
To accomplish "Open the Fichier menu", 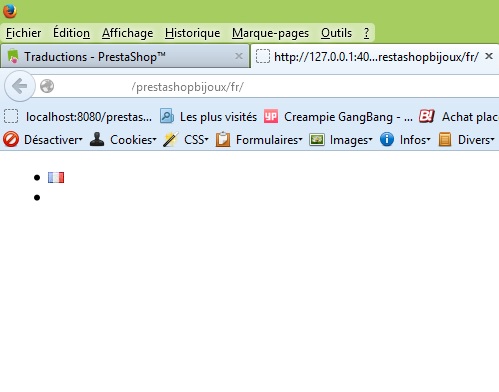I will [23, 33].
